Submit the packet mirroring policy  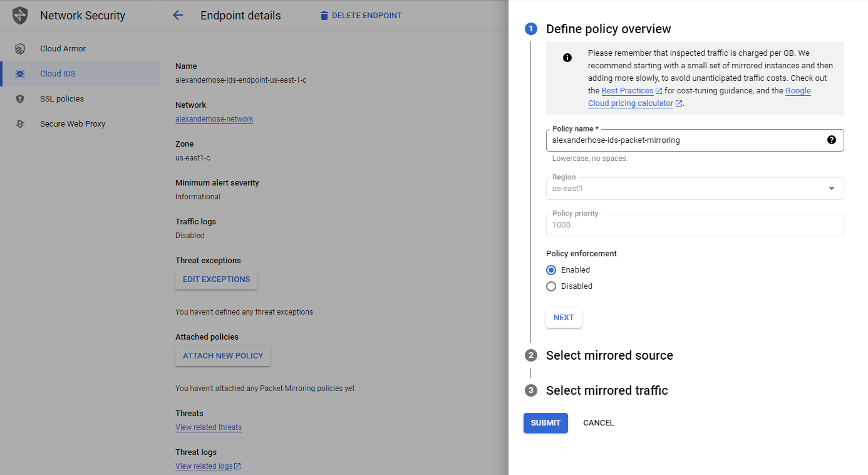tap(545, 423)
